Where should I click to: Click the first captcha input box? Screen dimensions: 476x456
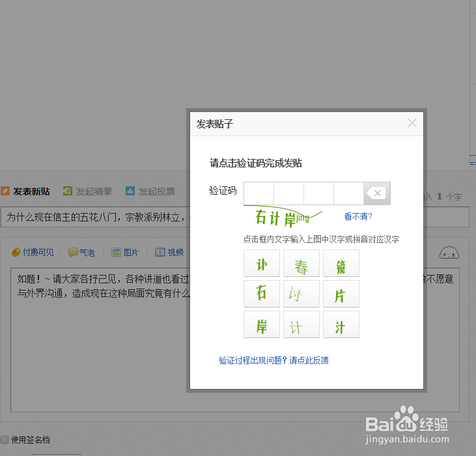[259, 193]
